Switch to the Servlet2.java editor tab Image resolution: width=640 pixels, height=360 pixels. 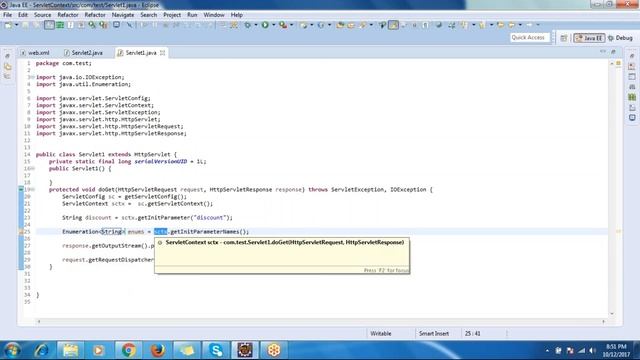point(84,53)
